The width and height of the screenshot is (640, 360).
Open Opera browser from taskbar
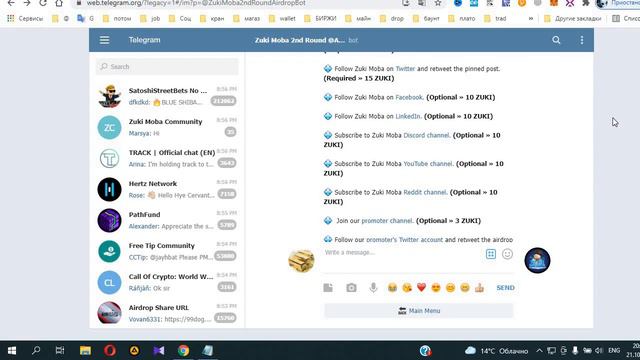(110, 351)
